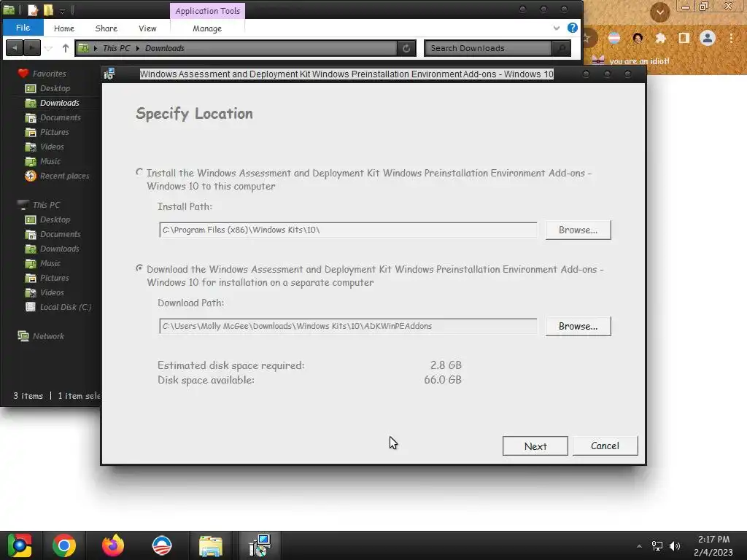
Task: Click the Start button on the taskbar
Action: (x=19, y=545)
